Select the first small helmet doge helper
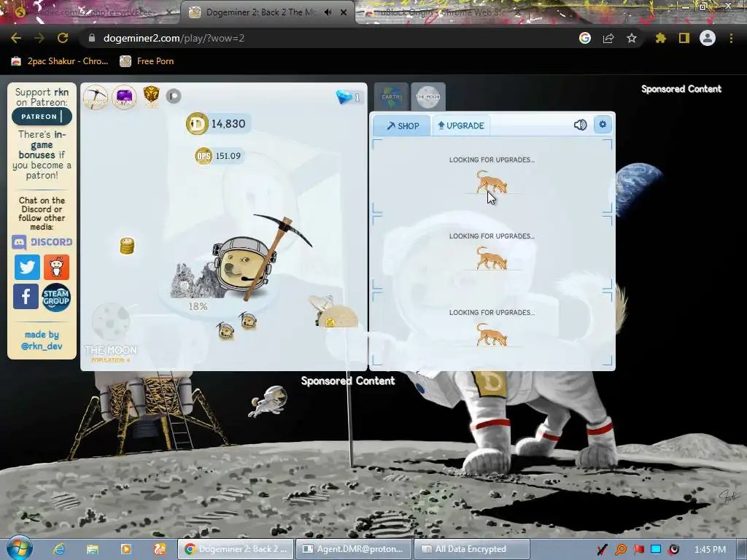This screenshot has width=747, height=560. pyautogui.click(x=225, y=330)
